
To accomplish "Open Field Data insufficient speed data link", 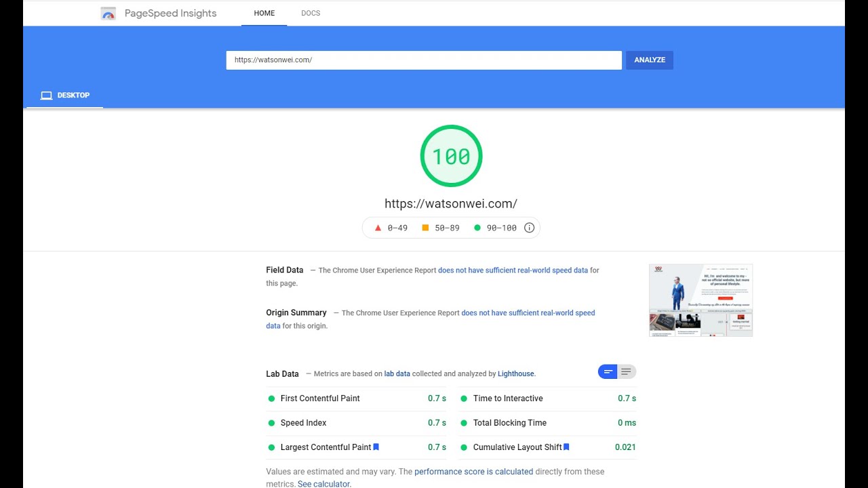I will click(513, 270).
